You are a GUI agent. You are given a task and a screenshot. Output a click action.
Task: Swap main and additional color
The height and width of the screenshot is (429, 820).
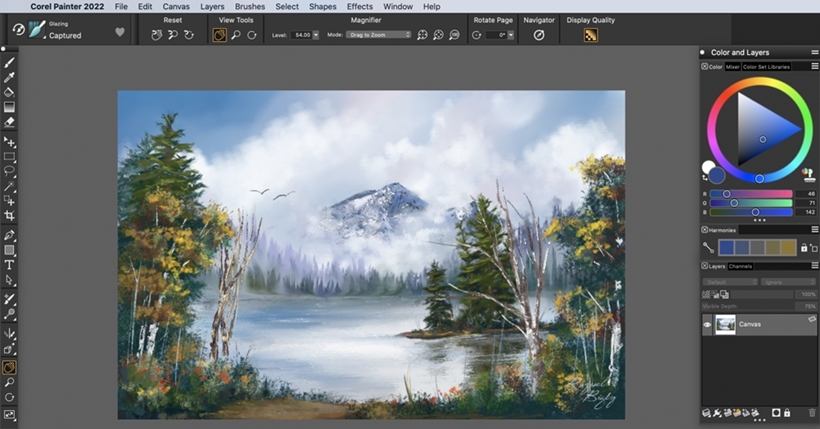pos(704,178)
